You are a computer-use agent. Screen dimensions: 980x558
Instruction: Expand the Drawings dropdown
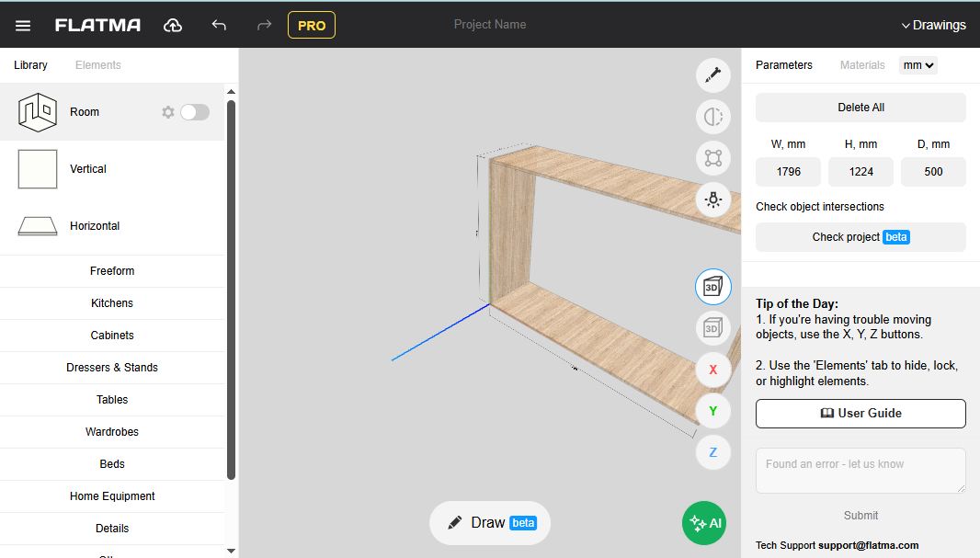click(x=932, y=25)
